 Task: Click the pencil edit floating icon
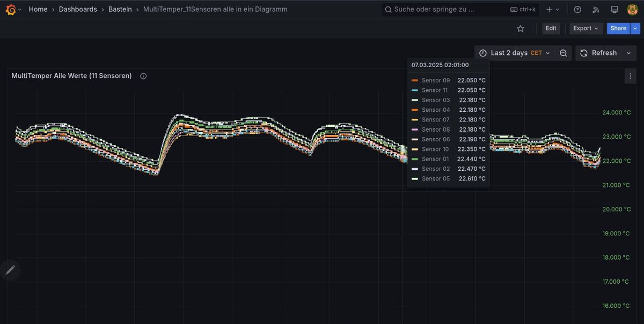point(10,270)
